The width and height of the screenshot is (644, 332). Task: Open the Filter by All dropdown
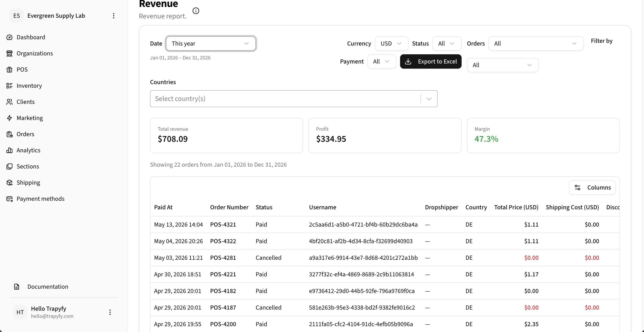pyautogui.click(x=503, y=65)
